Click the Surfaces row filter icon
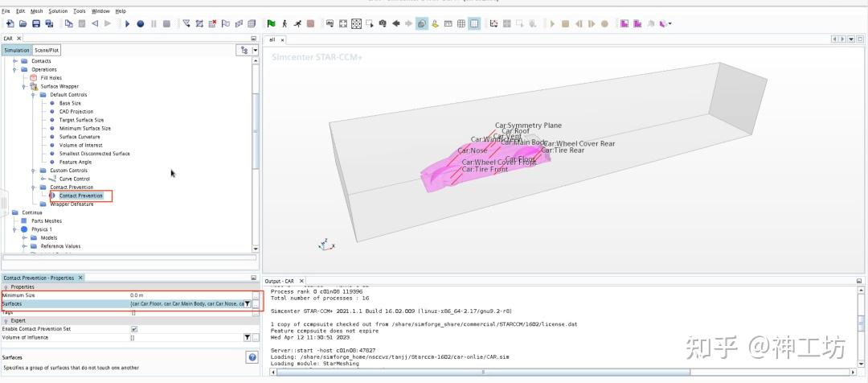The image size is (868, 383). click(x=248, y=303)
